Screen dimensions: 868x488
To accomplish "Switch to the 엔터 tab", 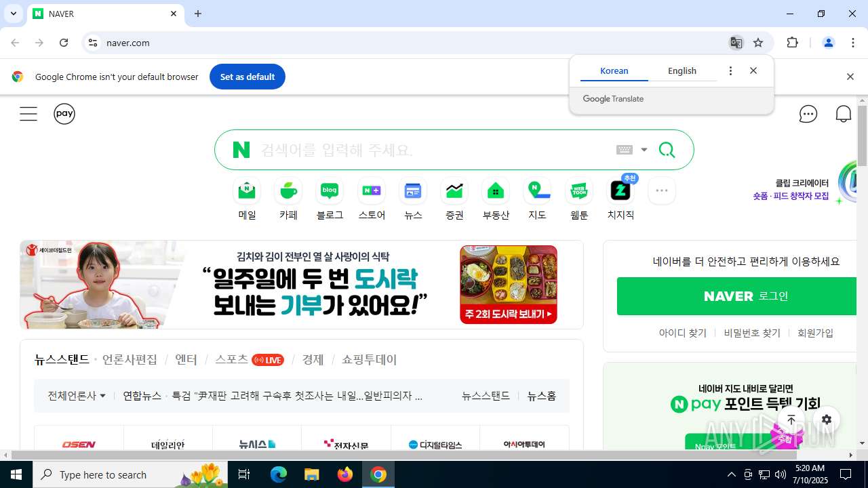I will pyautogui.click(x=186, y=360).
